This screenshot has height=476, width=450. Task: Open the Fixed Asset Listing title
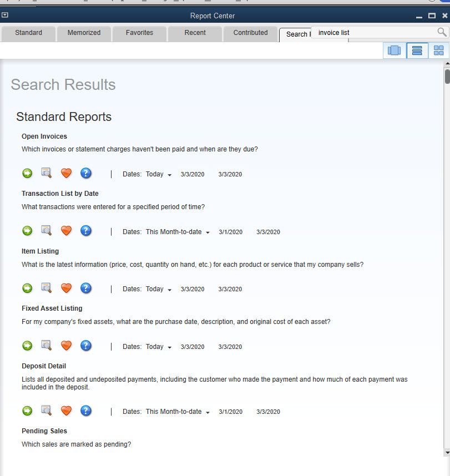pos(52,308)
